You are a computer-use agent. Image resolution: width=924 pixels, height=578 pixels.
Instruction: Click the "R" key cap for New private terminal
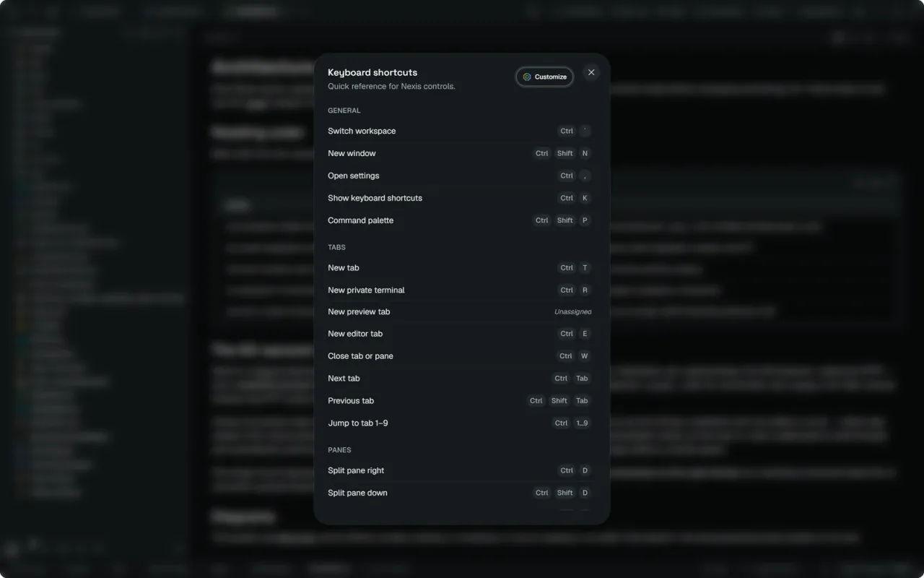click(x=585, y=290)
